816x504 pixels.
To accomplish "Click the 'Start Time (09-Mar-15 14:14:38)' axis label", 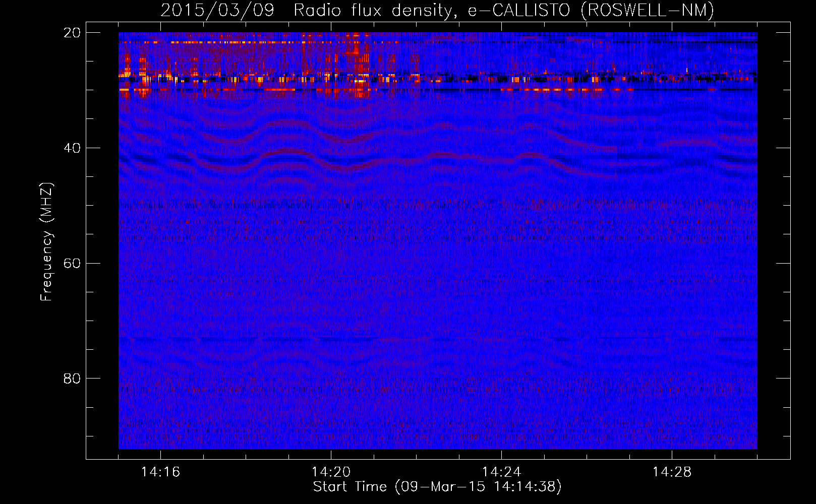I will pos(437,486).
